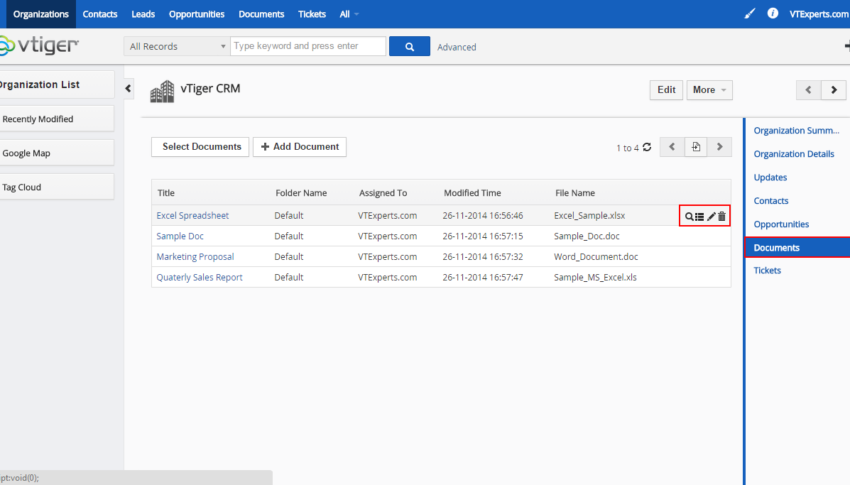Open Organization Details related tab
Image resolution: width=850 pixels, height=485 pixels.
point(794,154)
